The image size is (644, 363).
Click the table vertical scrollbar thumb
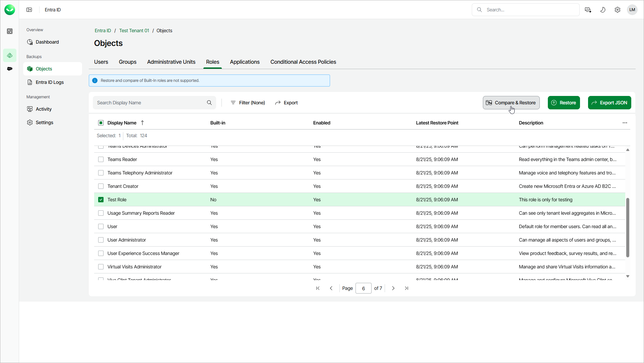coord(627,228)
